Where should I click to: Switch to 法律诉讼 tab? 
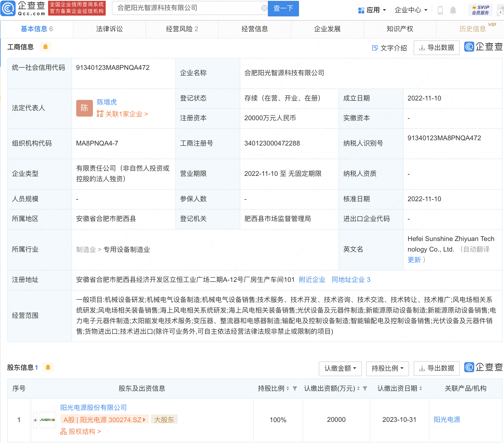[109, 29]
